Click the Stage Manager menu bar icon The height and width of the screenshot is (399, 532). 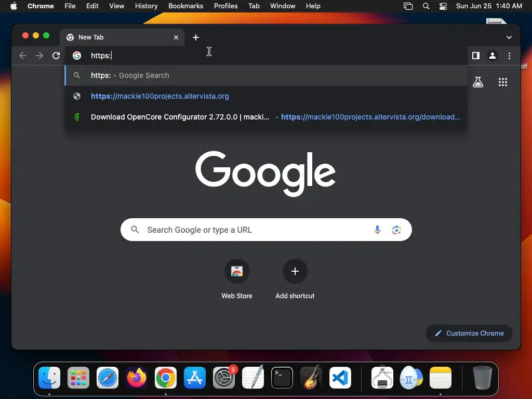tap(408, 6)
